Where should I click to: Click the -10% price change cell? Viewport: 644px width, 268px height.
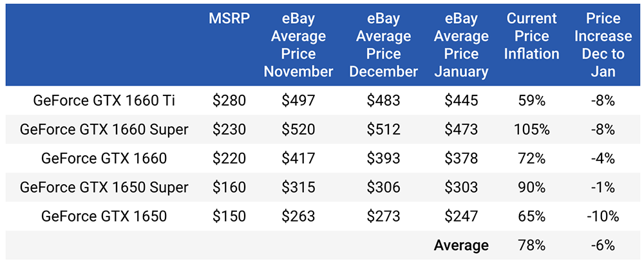603,216
